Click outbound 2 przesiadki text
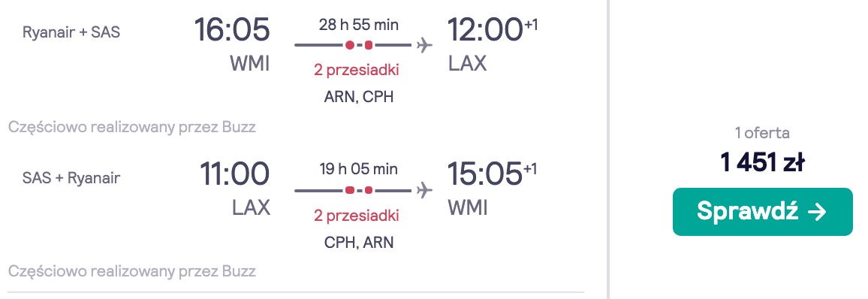The height and width of the screenshot is (299, 868). pos(357,71)
